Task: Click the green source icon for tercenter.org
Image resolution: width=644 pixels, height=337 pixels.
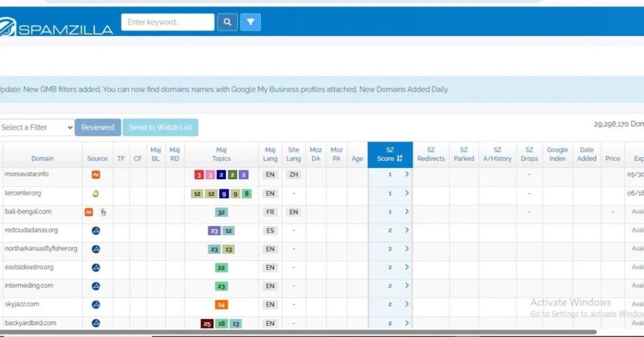Action: tap(96, 193)
